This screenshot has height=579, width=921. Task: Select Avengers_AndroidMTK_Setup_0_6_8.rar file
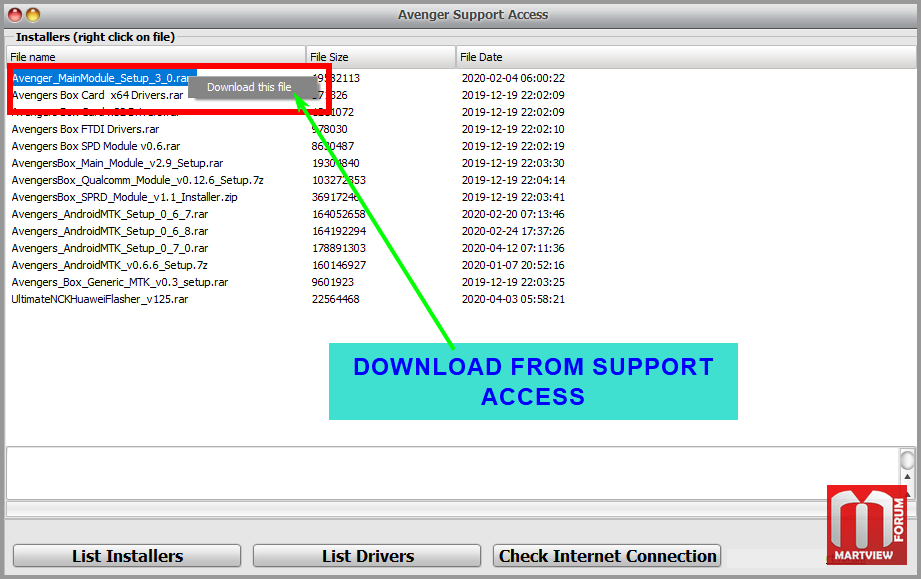coord(110,231)
